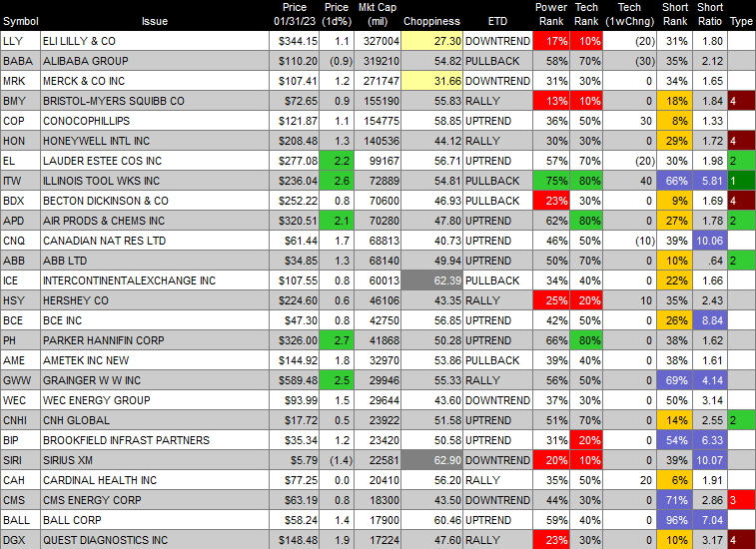Select MERCK & CO INC row name
Screen dimensions: 756x549
pos(84,81)
